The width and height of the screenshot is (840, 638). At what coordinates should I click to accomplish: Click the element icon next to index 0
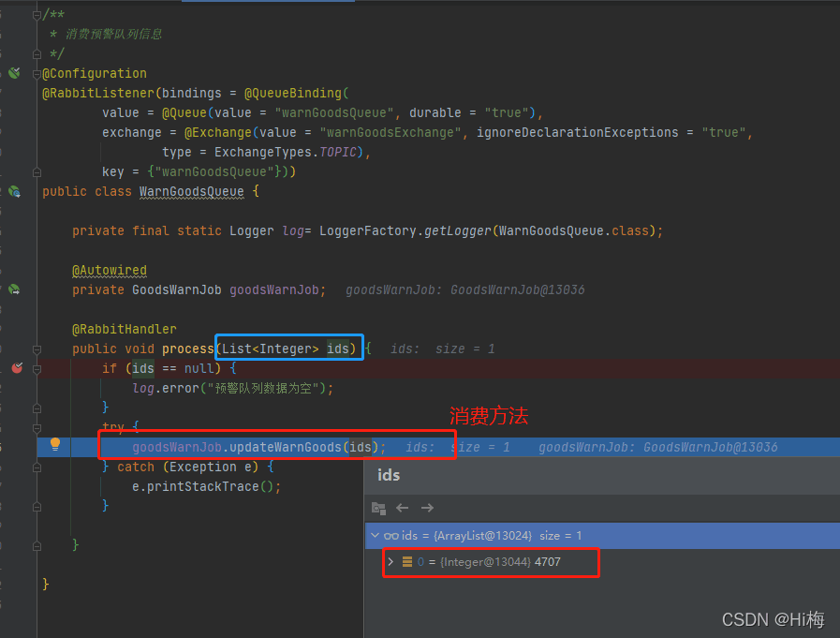[407, 562]
